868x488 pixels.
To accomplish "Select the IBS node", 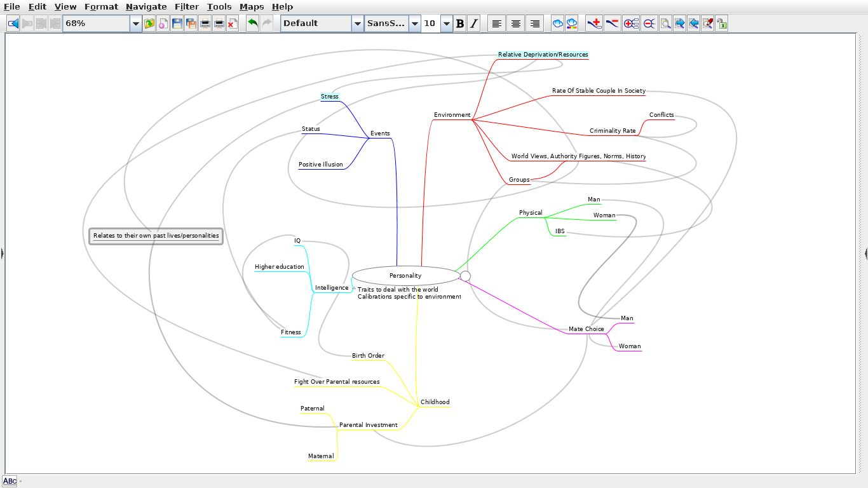I will click(560, 232).
